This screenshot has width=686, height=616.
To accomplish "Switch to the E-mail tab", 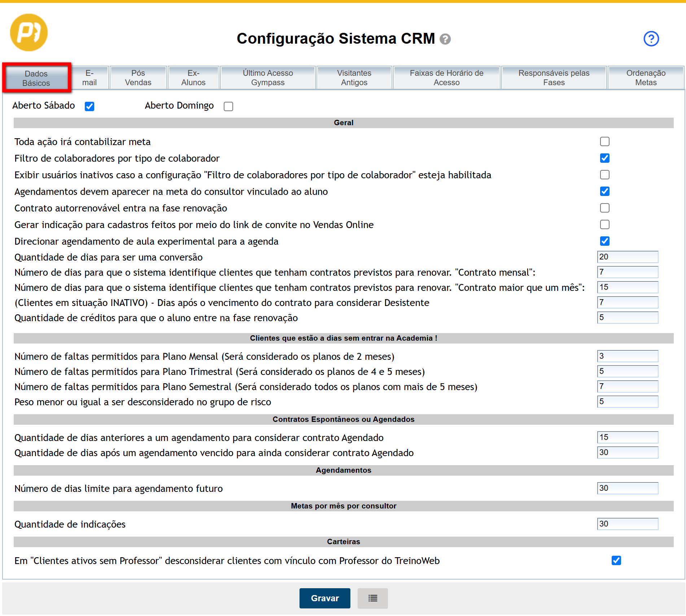I will [x=89, y=78].
